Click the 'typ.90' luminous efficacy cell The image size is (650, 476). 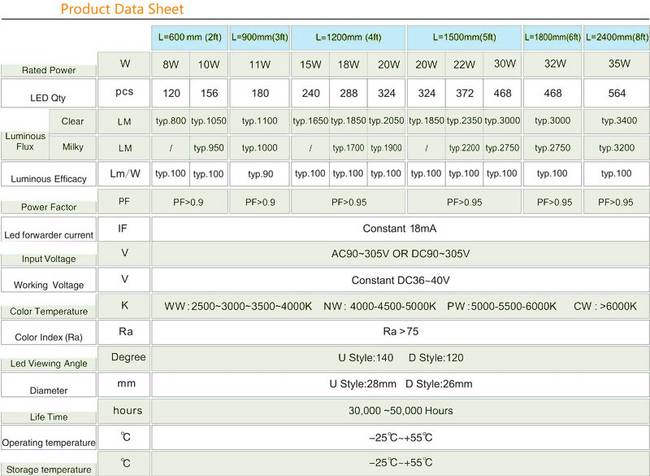click(260, 174)
